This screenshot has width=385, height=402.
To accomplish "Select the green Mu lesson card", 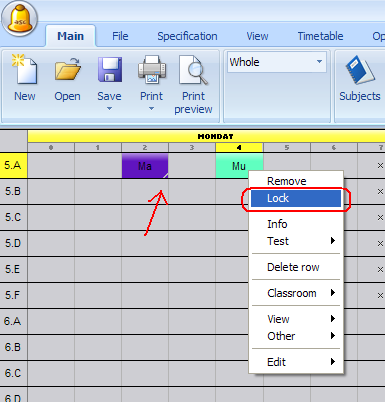I will pos(239,165).
